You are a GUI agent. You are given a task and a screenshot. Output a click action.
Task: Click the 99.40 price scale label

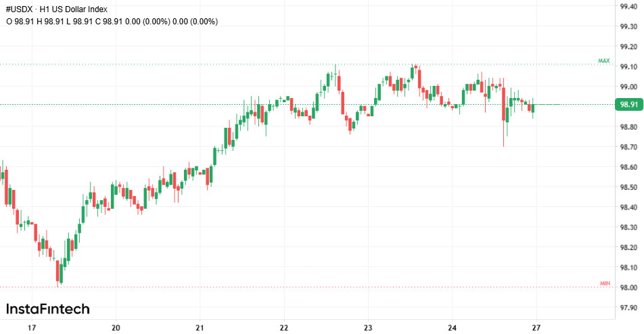click(x=628, y=7)
